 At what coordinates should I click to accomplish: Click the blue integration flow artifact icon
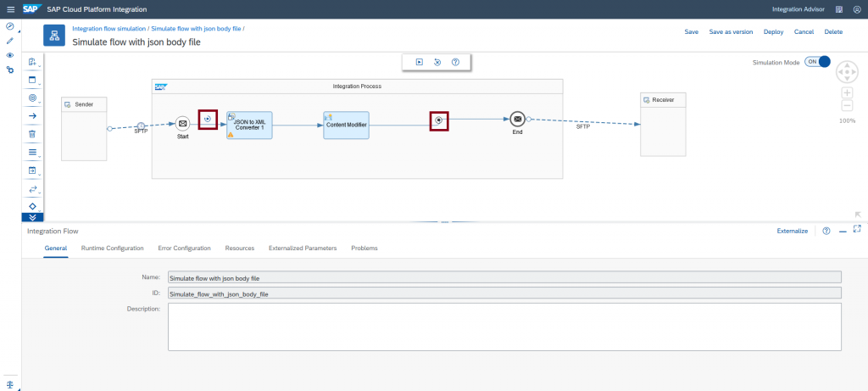tap(54, 36)
